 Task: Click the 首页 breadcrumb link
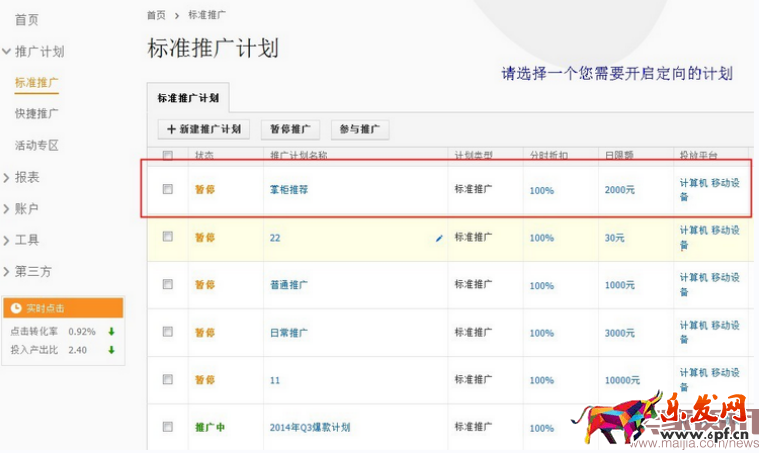156,15
